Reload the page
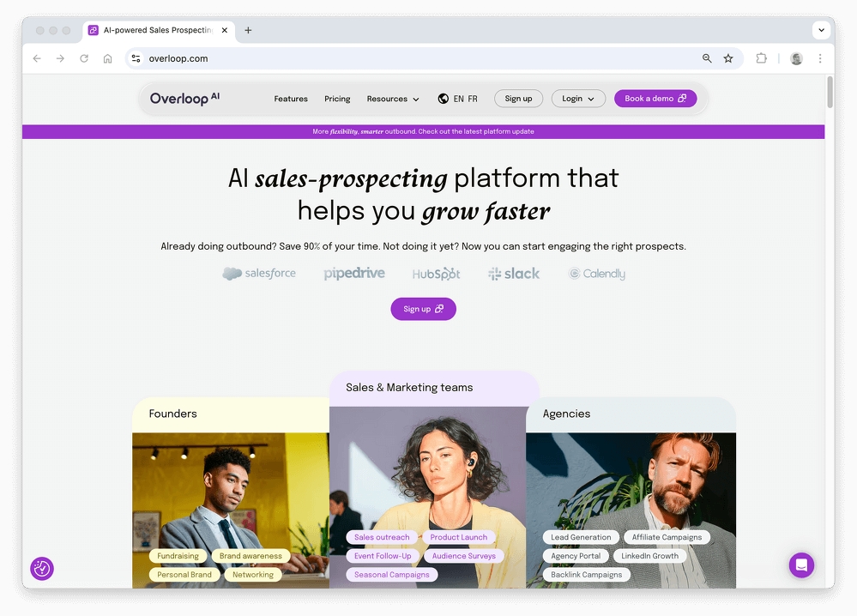Image resolution: width=857 pixels, height=616 pixels. coord(83,58)
